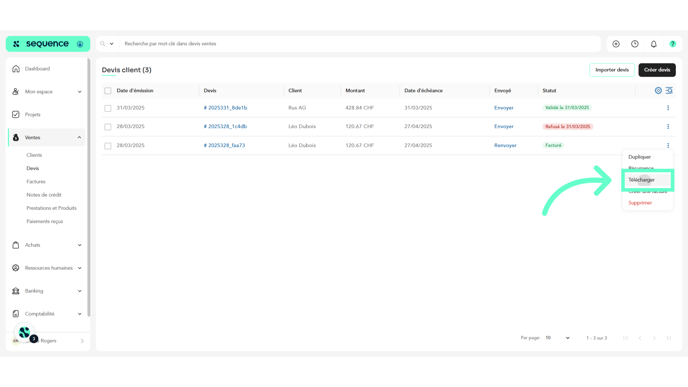Screen dimensions: 688x387
Task: Click the Mon espace person icon
Action: click(16, 92)
